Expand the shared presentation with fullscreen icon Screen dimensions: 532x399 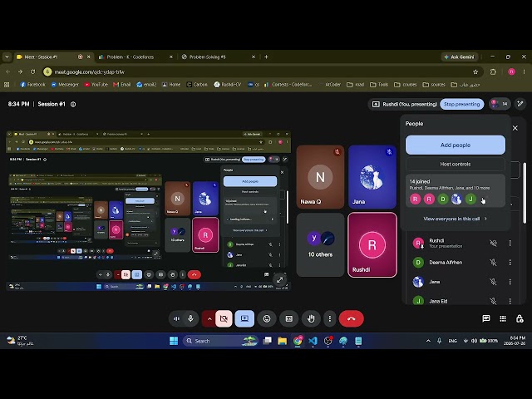(279, 280)
